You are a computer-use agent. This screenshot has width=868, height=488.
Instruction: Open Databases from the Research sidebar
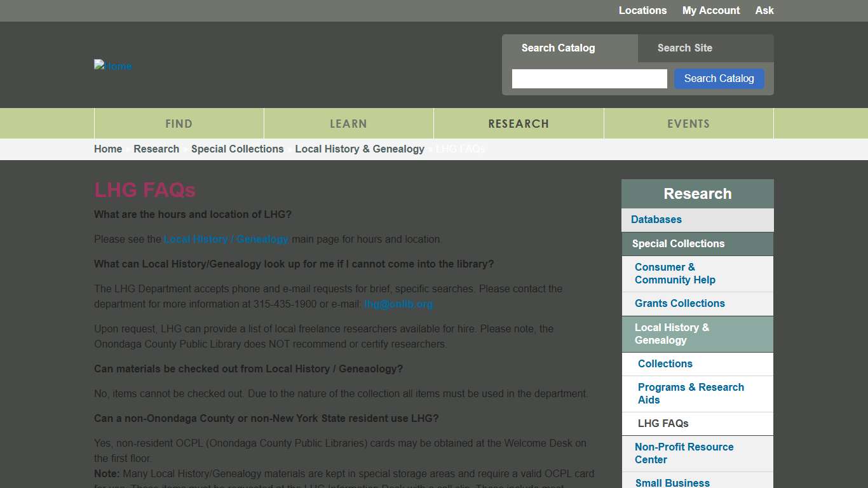click(x=656, y=219)
